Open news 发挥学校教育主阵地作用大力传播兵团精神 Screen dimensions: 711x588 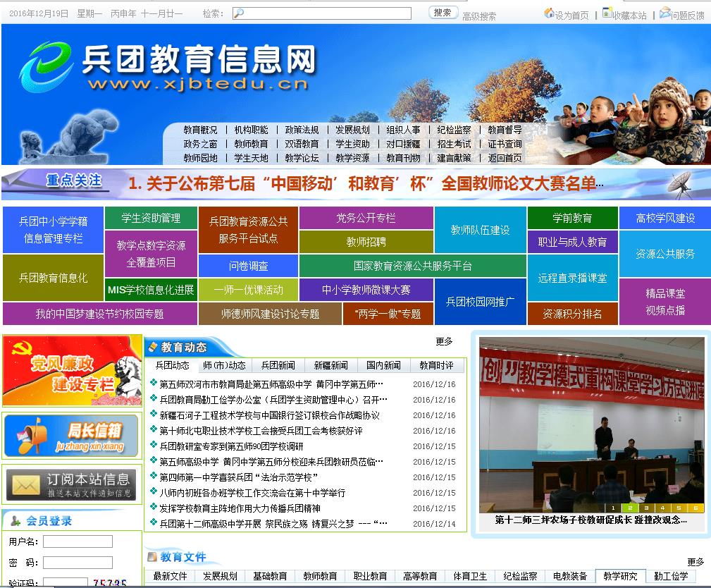pos(240,508)
